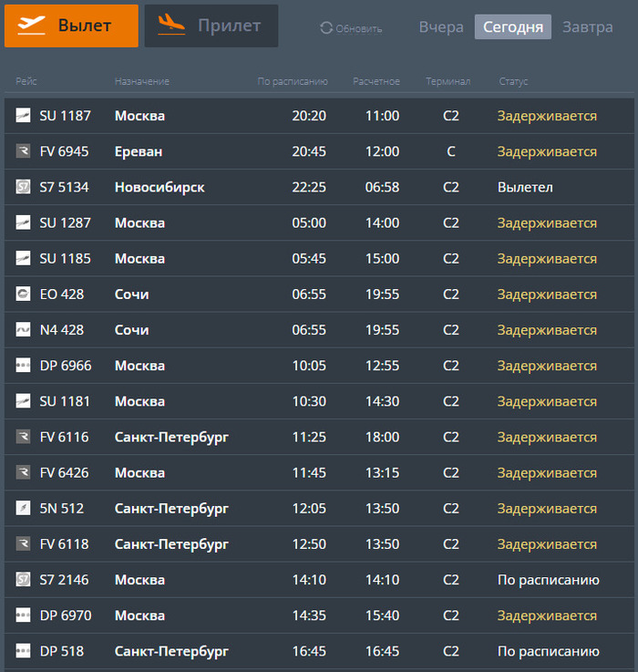Show tomorrow's flights with Завтра

pyautogui.click(x=588, y=27)
